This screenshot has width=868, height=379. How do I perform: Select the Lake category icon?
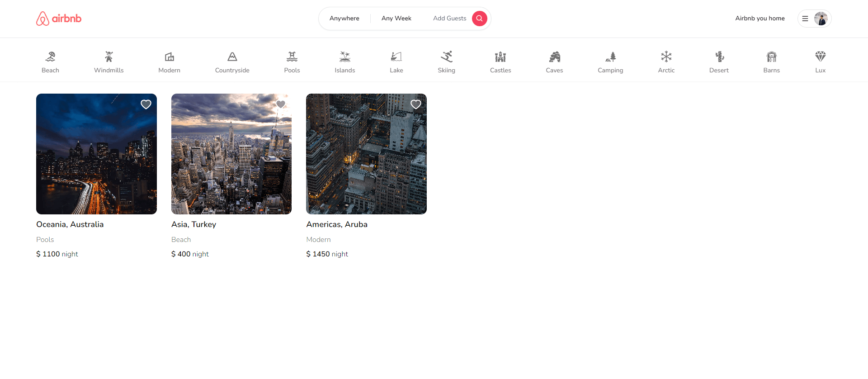(396, 57)
